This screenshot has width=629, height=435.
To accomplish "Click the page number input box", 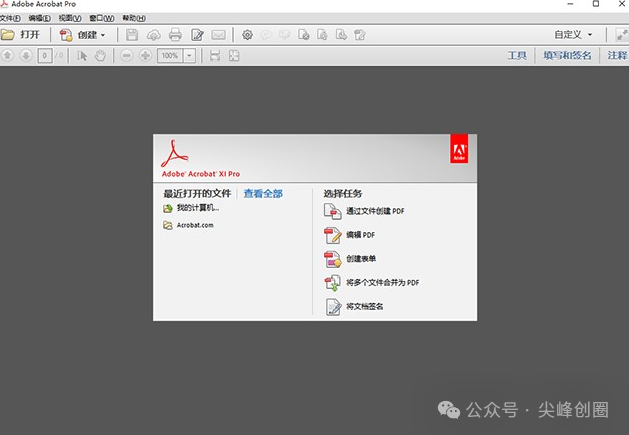I will tap(45, 56).
